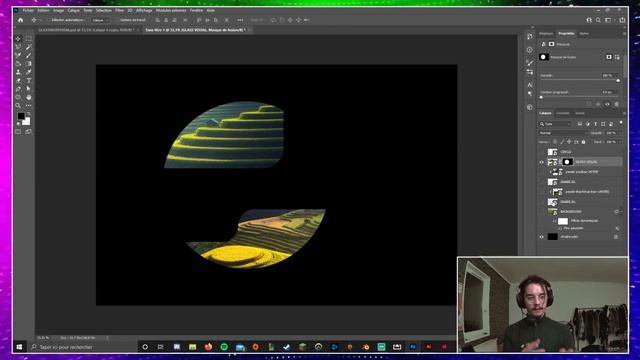This screenshot has height=360, width=640.
Task: Open the Fichier menu
Action: pyautogui.click(x=28, y=10)
